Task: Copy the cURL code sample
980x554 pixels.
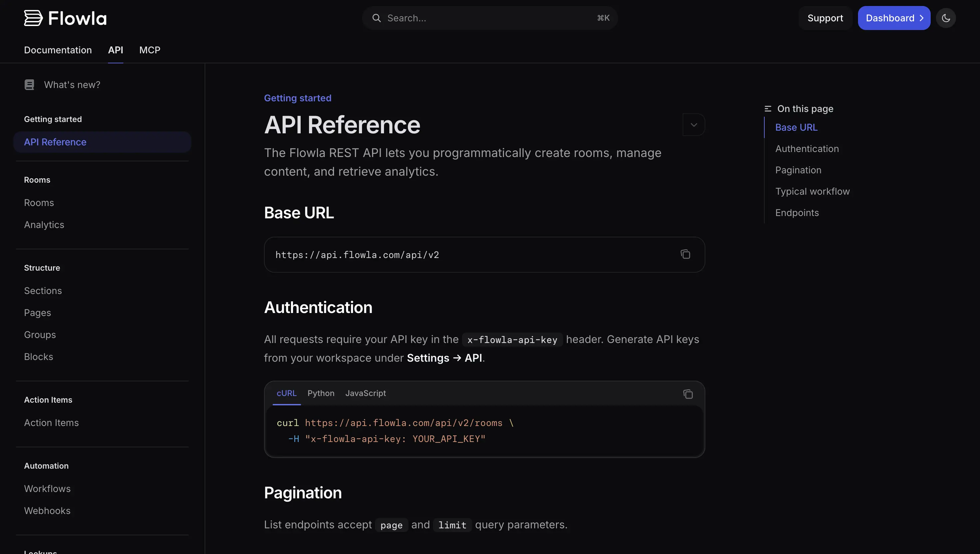Action: point(688,394)
